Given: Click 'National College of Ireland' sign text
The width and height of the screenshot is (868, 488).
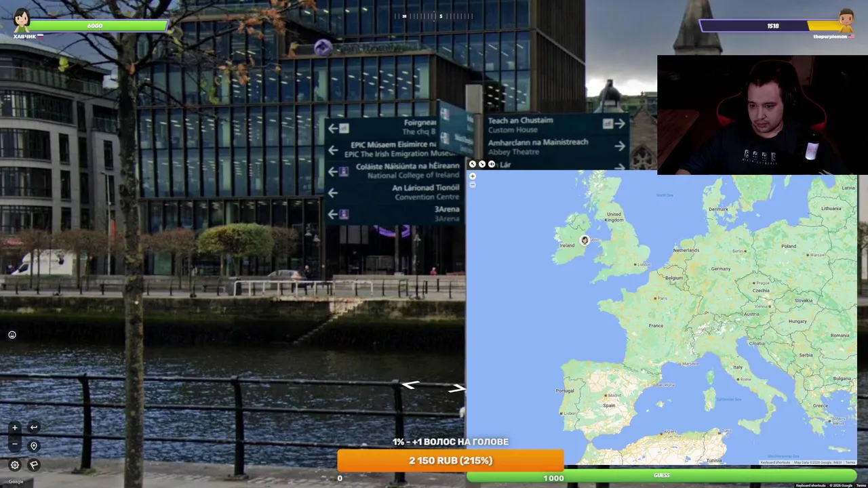Looking at the screenshot, I should click(413, 176).
